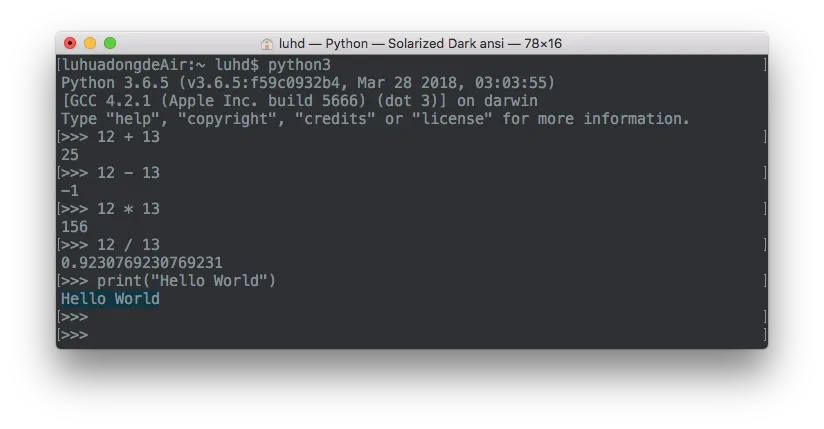Click the result "25" output

click(70, 155)
